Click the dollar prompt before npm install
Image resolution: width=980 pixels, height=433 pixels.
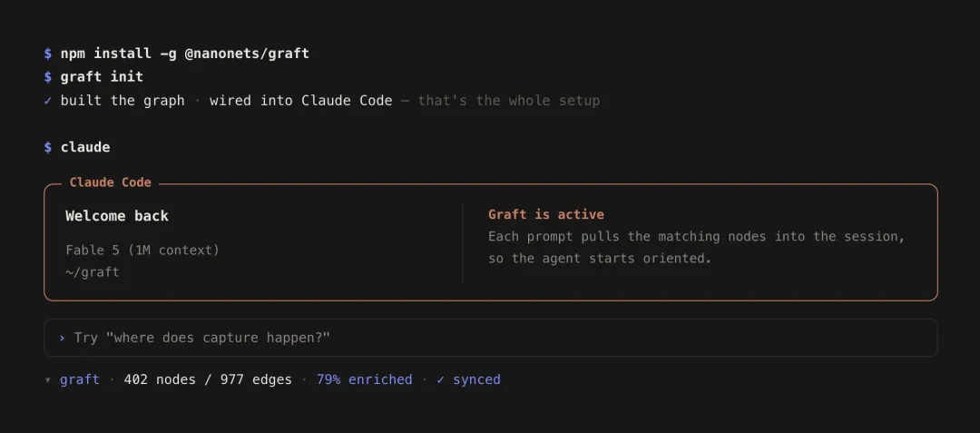pos(48,54)
